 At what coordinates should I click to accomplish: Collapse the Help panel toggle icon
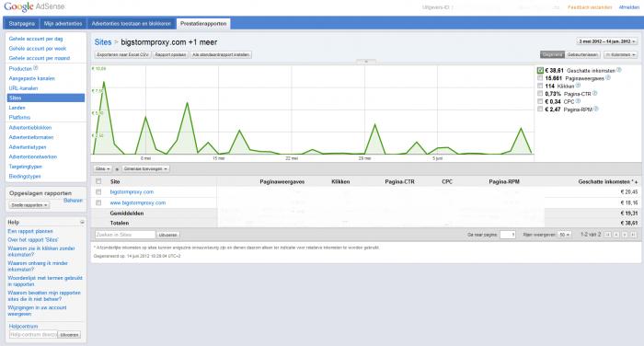tap(82, 222)
